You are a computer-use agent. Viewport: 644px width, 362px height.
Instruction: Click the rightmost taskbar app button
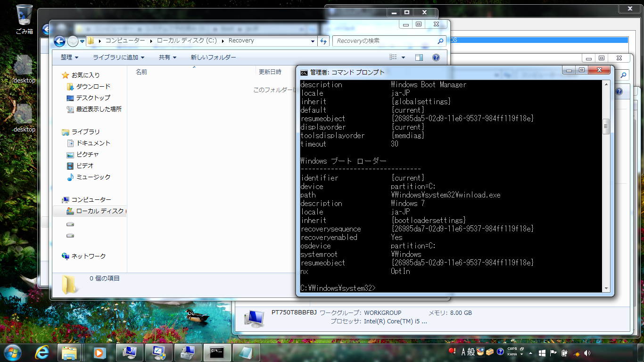click(246, 352)
